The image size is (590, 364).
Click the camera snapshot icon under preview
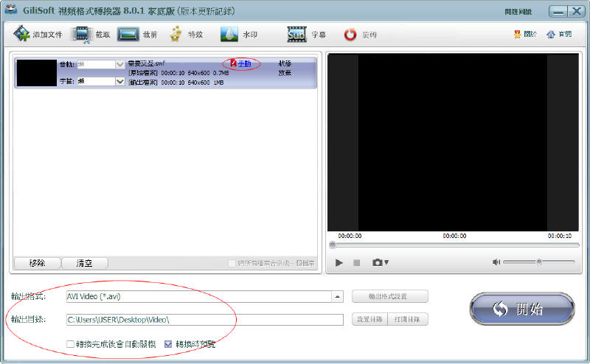[x=378, y=262]
